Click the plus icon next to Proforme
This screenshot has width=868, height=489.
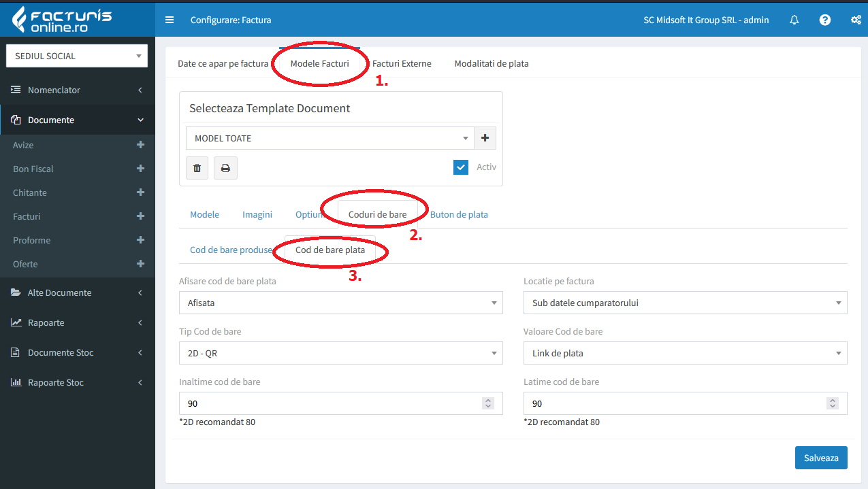(140, 240)
